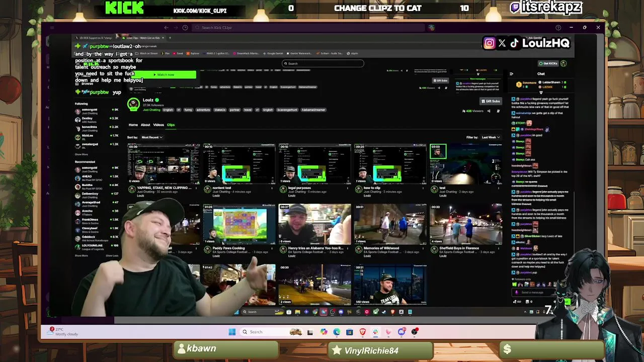Open Slack from the outer taskbar
This screenshot has width=644, height=362.
[375, 332]
